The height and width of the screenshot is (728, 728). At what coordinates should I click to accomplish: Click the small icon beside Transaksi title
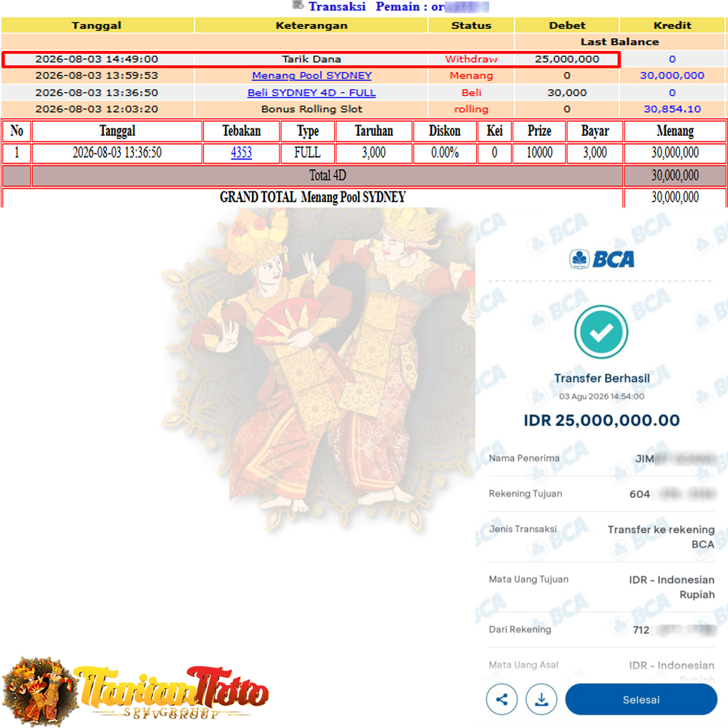tap(298, 5)
